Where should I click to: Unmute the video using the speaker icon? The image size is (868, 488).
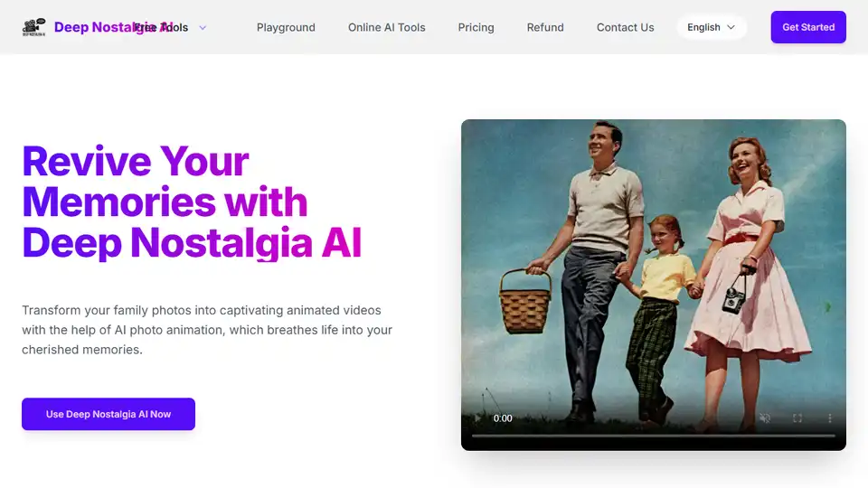click(765, 418)
